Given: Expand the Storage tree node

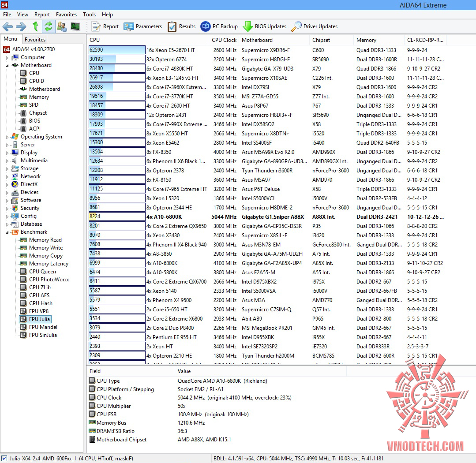Looking at the screenshot, I should click(x=7, y=169).
